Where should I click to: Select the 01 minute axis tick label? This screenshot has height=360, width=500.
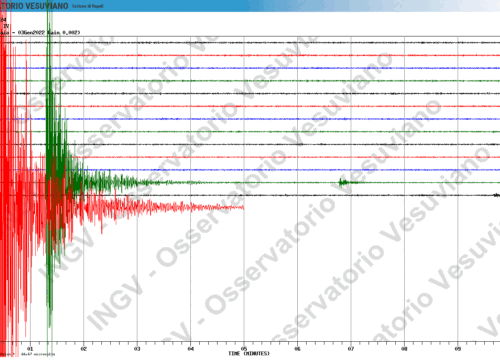30,349
